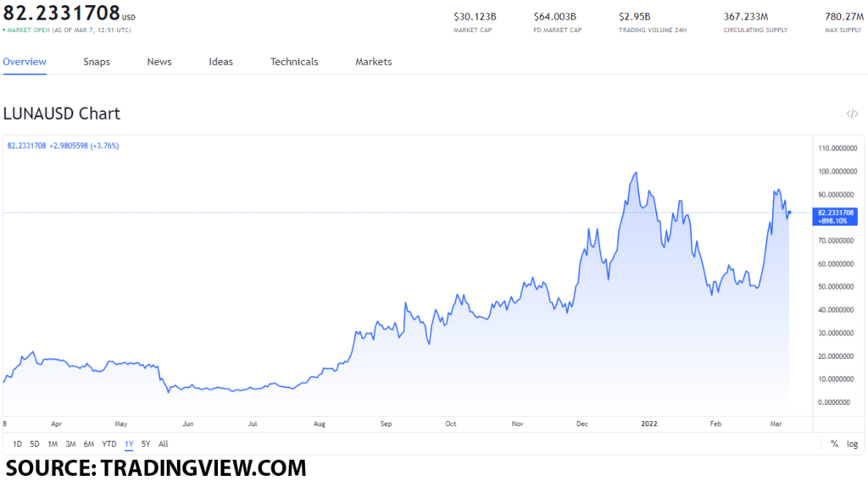
Task: Open the Markets tab
Action: coord(374,62)
